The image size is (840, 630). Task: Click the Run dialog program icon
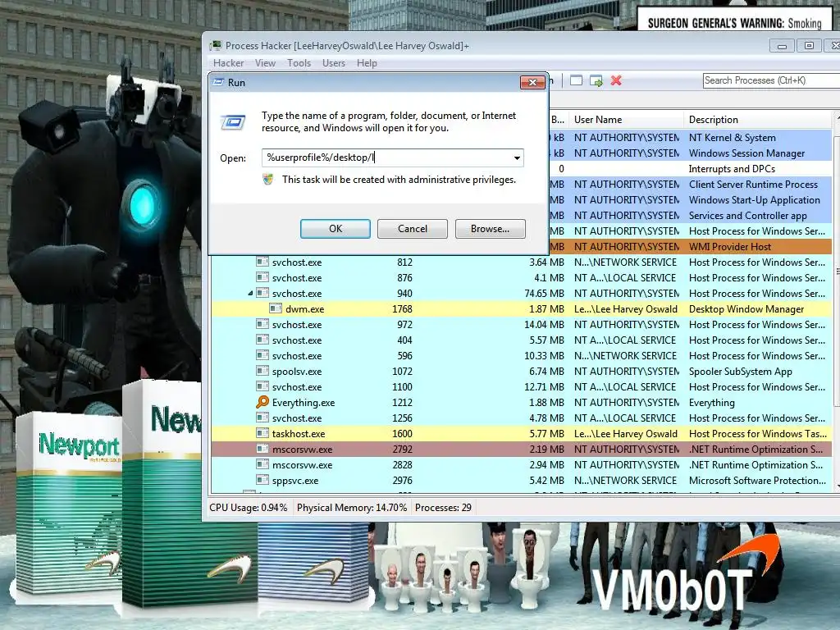pos(233,123)
